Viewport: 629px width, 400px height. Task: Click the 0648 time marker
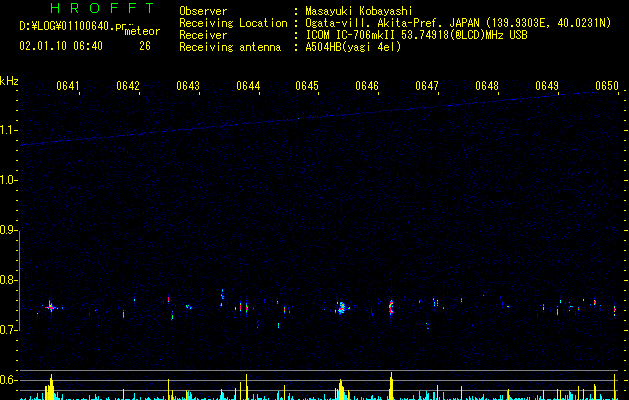coord(487,86)
